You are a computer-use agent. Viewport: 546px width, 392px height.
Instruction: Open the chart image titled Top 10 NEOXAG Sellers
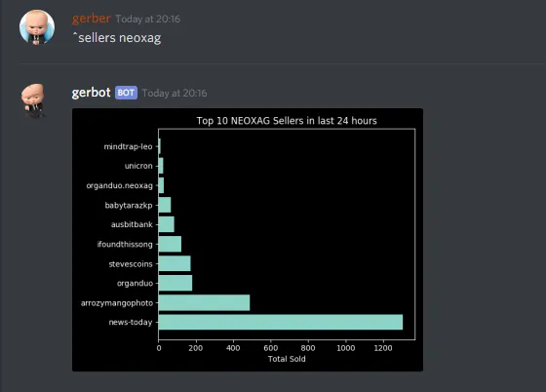pos(248,240)
